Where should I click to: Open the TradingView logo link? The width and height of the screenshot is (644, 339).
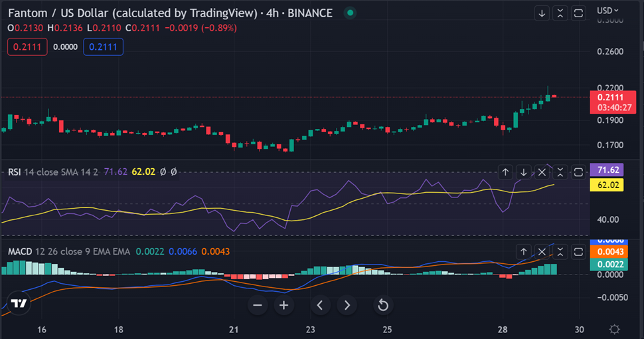19,304
